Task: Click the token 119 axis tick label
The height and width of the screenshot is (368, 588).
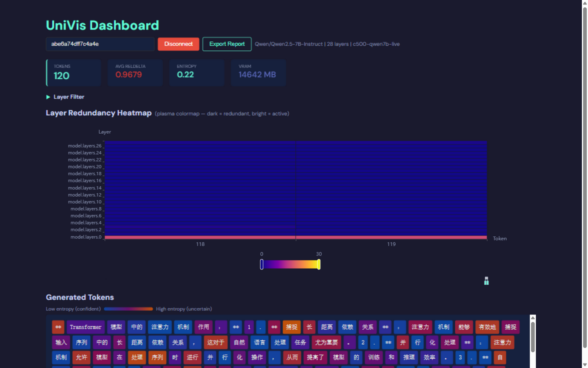Action: coord(391,244)
